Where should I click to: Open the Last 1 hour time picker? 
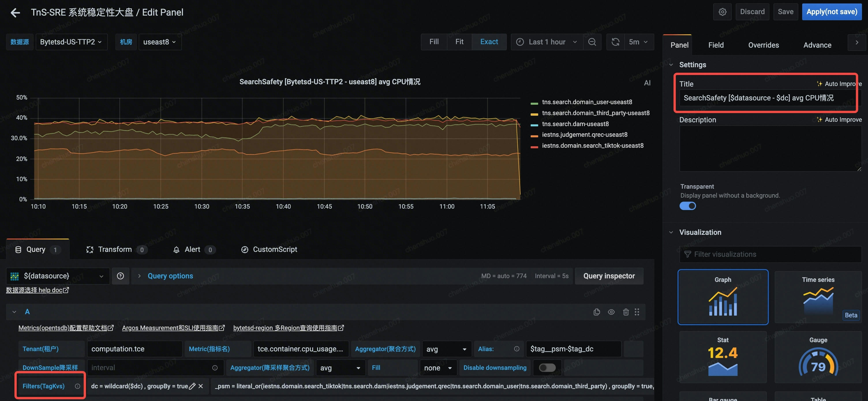click(x=547, y=42)
